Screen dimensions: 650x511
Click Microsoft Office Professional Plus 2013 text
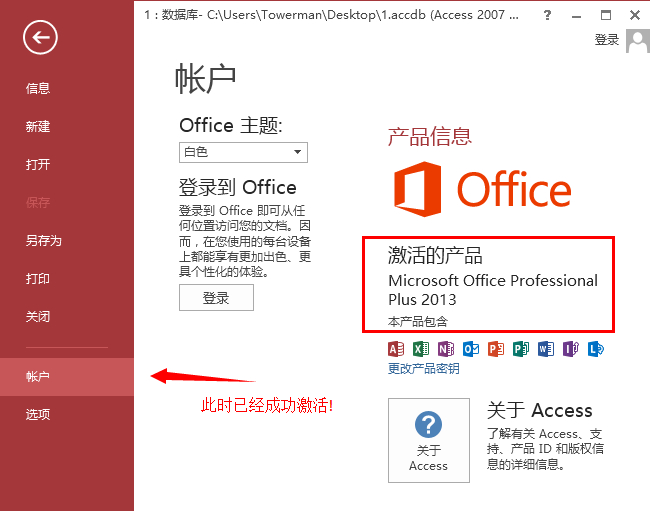[x=493, y=290]
